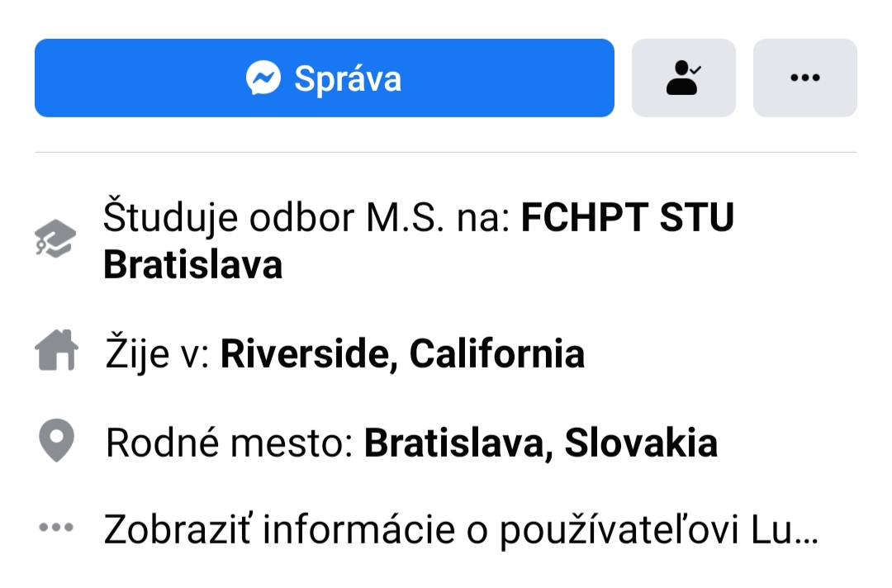Screen dimensions: 892x588
Task: Open the three-dot more options menu
Action: pos(804,78)
